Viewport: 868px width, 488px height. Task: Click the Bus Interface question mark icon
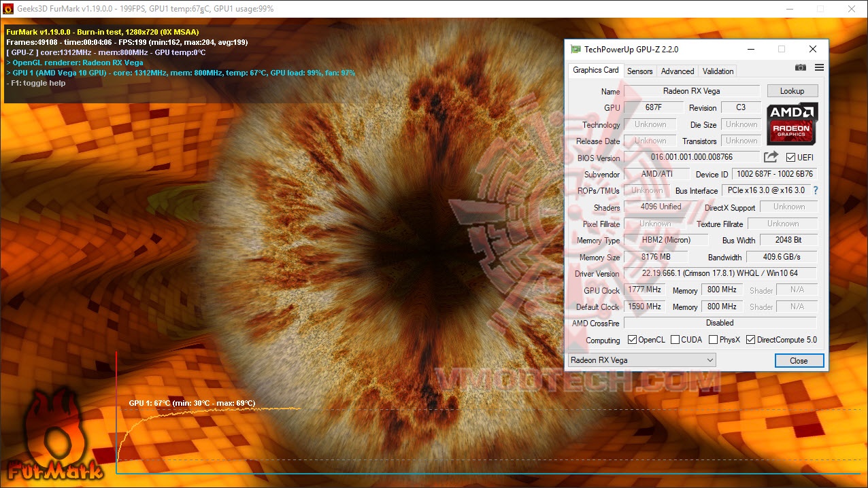(816, 190)
